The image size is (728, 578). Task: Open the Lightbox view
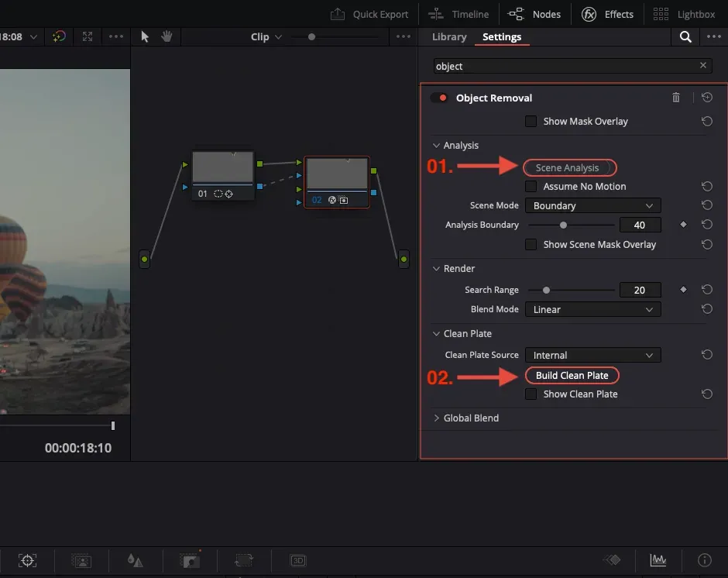[684, 15]
